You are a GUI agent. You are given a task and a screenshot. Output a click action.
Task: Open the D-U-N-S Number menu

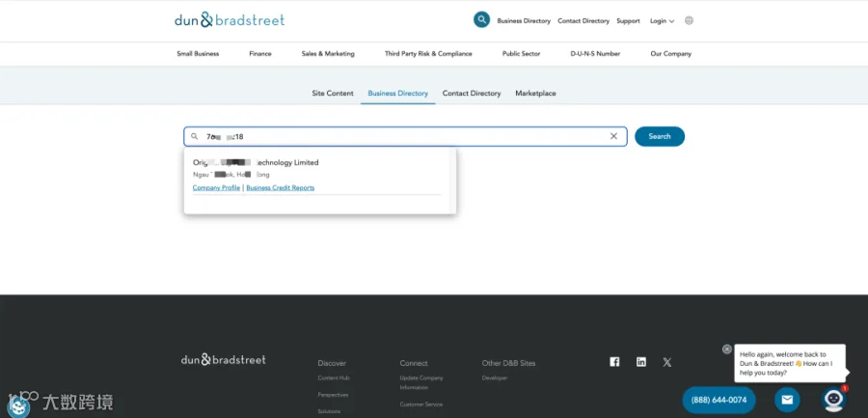click(x=595, y=54)
